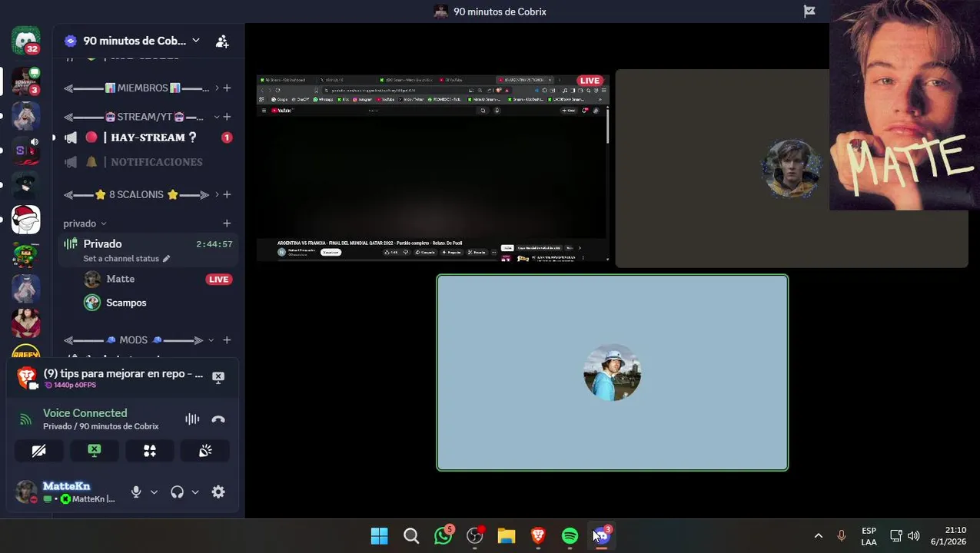Click the pencil icon to edit channel status
Image resolution: width=980 pixels, height=553 pixels.
[x=167, y=259]
